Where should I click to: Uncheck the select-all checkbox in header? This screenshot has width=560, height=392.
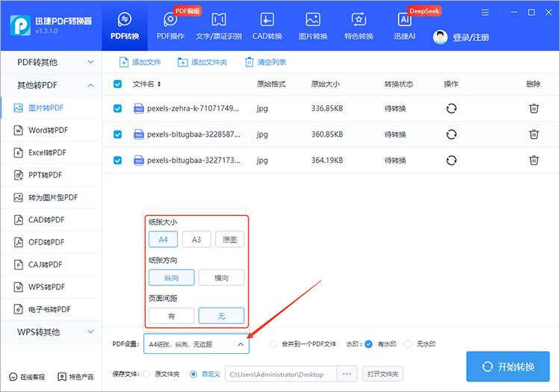118,84
